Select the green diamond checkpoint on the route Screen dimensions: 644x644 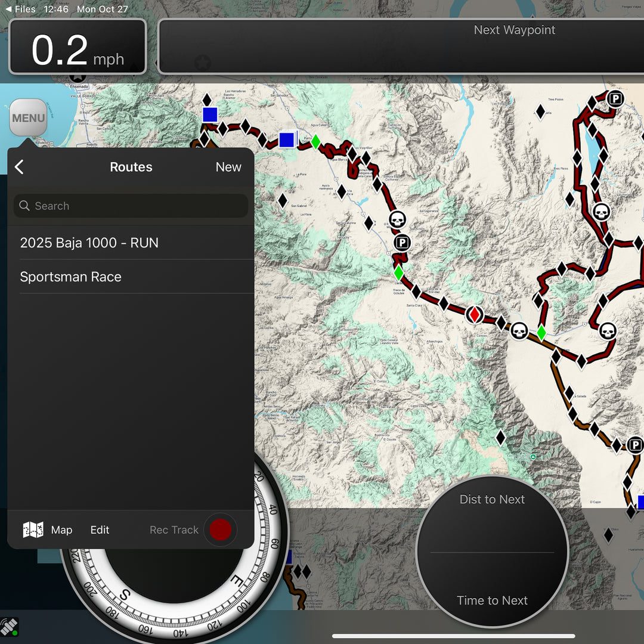click(398, 272)
